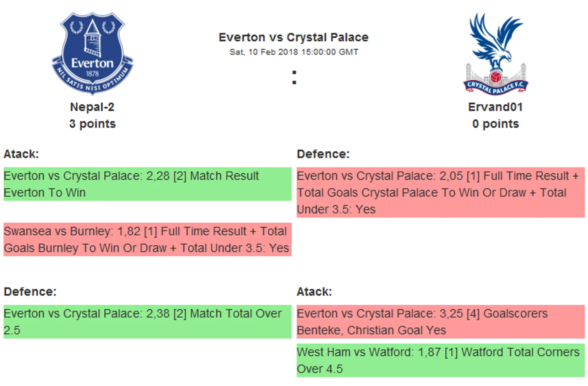The image size is (588, 386).
Task: Select the Swansea vs Burnley bet row
Action: point(147,239)
